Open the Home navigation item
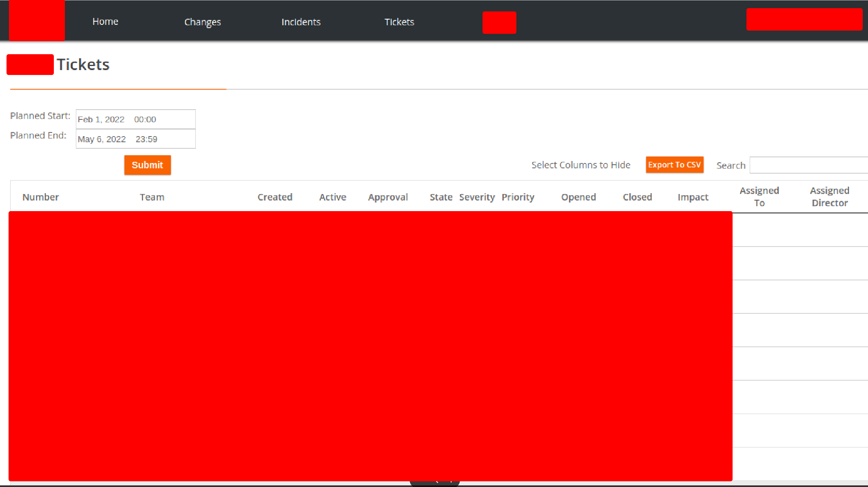Viewport: 868px width, 487px height. (105, 22)
